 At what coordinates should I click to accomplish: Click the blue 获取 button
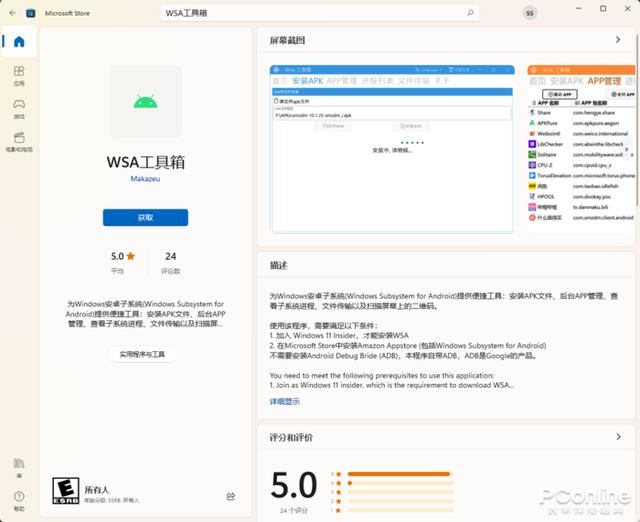point(145,217)
